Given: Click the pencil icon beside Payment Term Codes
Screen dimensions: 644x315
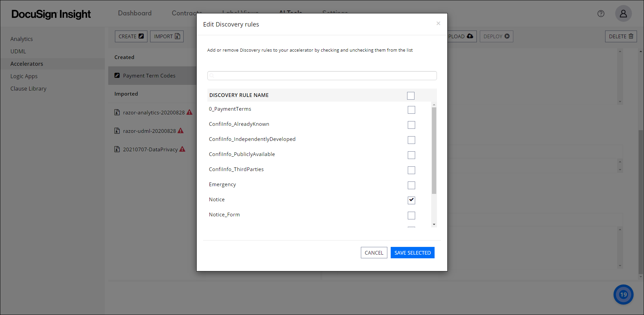Looking at the screenshot, I should click(117, 75).
